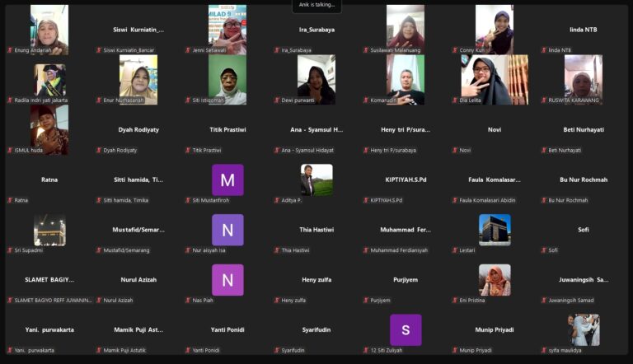
Task: Open Susilawati Malanuang's video tile
Action: point(406,30)
